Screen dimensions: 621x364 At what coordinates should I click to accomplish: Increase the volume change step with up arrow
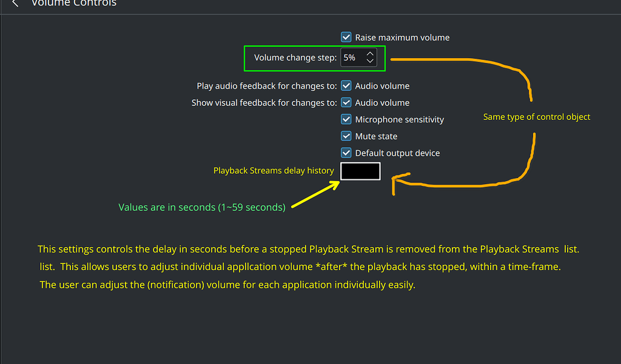pyautogui.click(x=370, y=54)
